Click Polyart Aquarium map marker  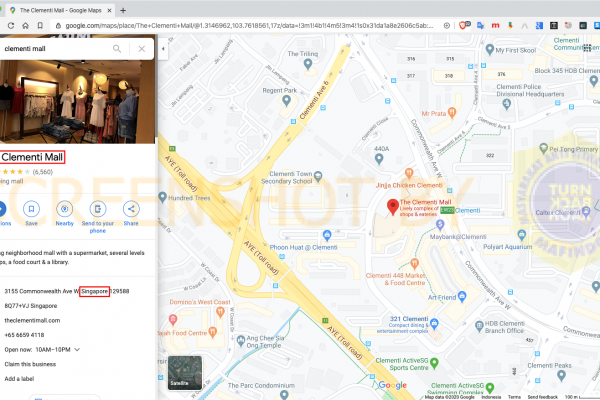pyautogui.click(x=521, y=235)
